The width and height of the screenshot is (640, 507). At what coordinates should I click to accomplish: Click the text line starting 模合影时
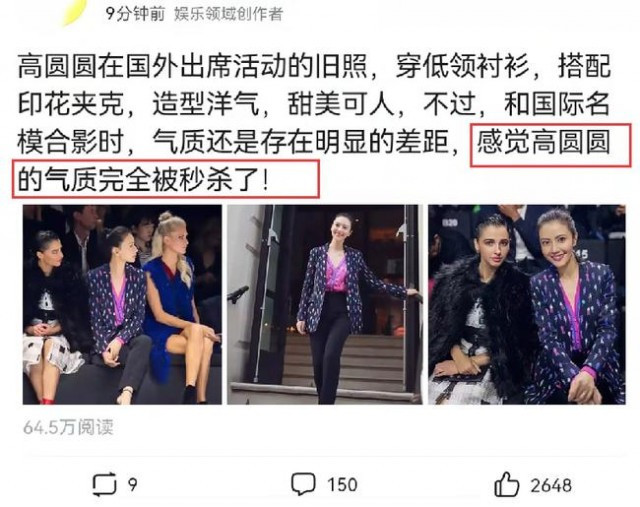pos(314,142)
